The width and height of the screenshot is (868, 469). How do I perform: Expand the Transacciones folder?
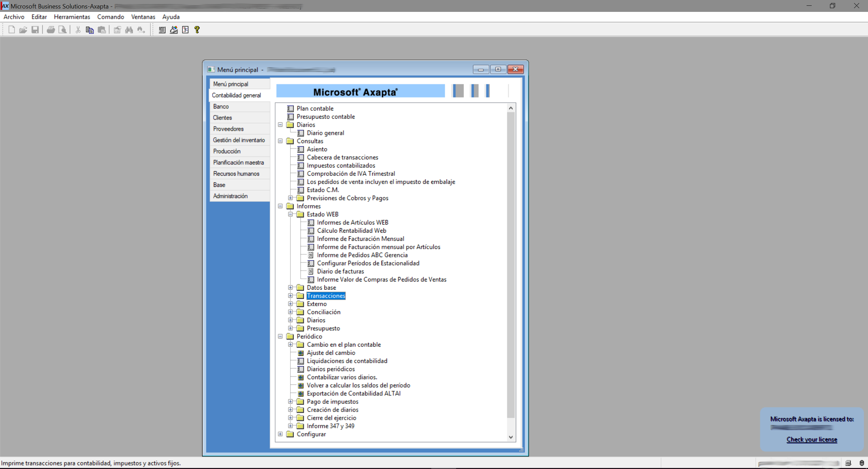pyautogui.click(x=290, y=296)
